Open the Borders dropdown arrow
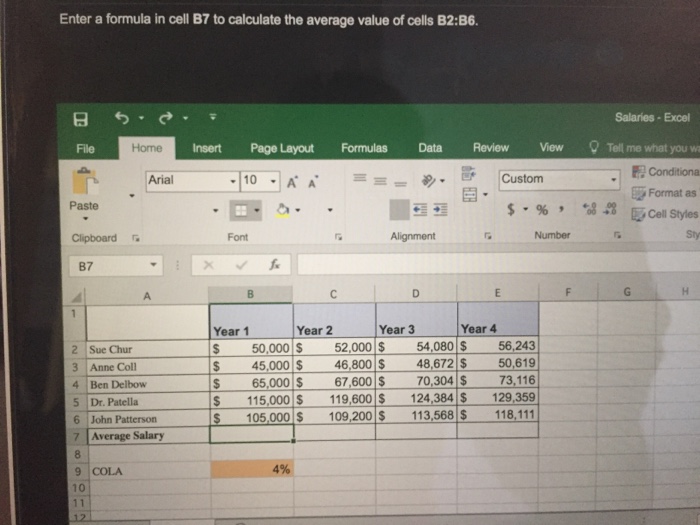The height and width of the screenshot is (525, 700). coord(257,210)
